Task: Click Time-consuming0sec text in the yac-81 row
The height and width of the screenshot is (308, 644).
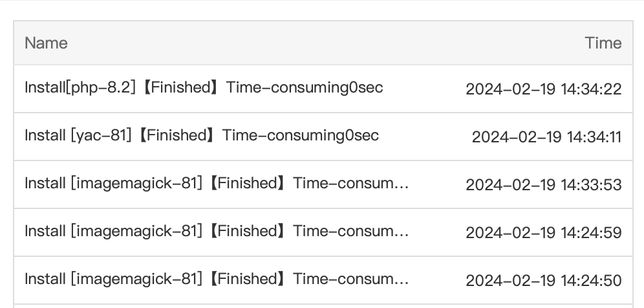Action: [x=301, y=135]
